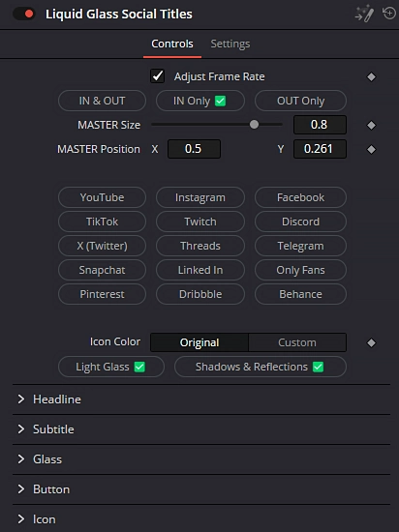Click the MASTER Position Y field
The height and width of the screenshot is (532, 399).
320,149
